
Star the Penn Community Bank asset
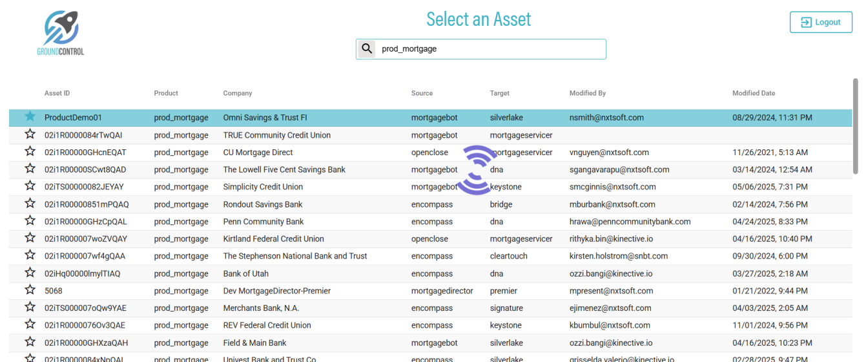[30, 221]
